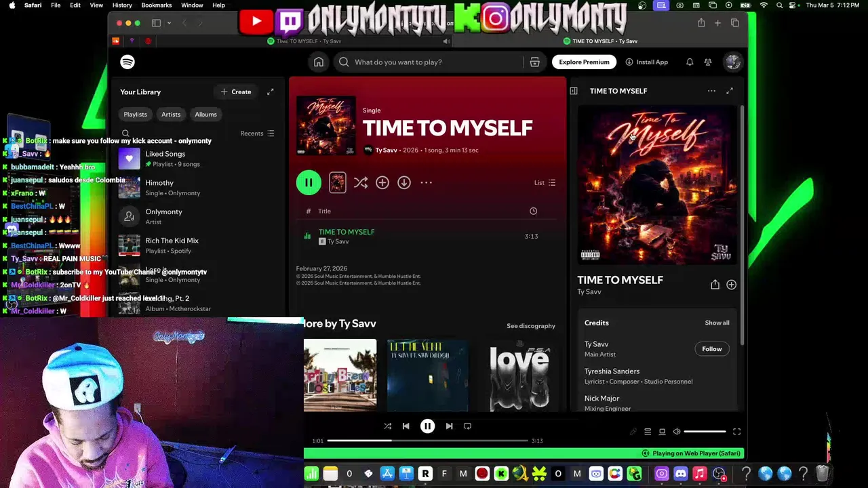Image resolution: width=868 pixels, height=488 pixels.
Task: Pause using white player bar button
Action: point(427,426)
